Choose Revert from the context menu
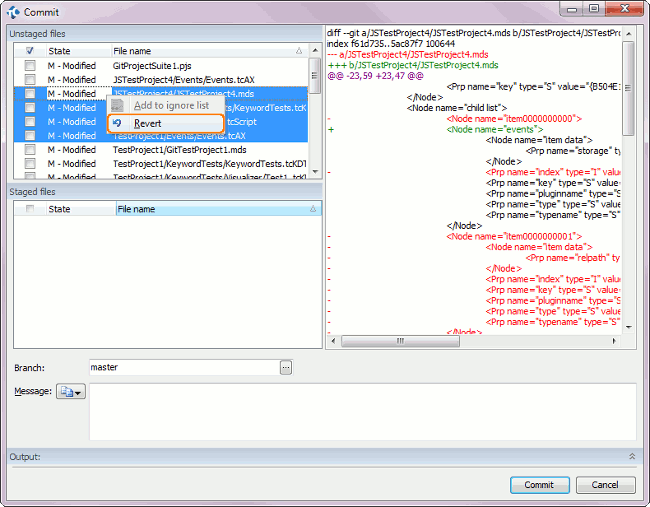 (x=166, y=123)
